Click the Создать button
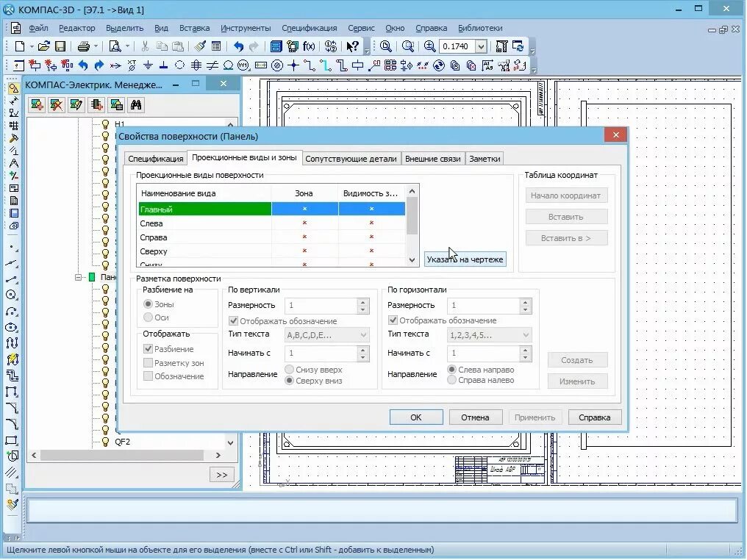Viewport: 747px width, 560px height. [577, 360]
